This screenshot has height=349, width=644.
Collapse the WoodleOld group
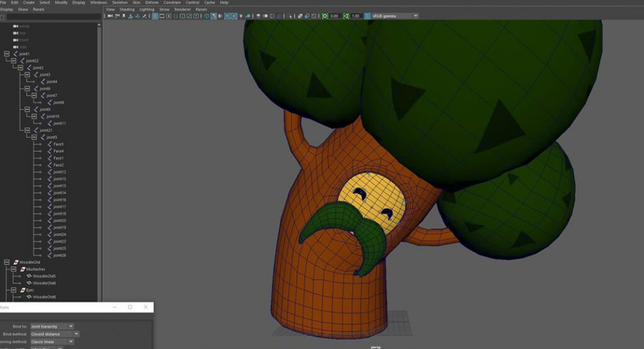pos(6,262)
